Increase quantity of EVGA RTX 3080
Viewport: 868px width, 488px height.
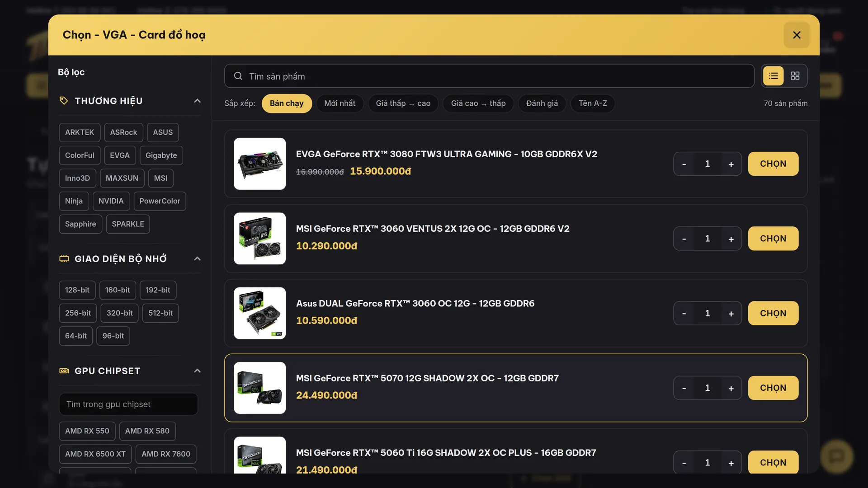(x=731, y=164)
